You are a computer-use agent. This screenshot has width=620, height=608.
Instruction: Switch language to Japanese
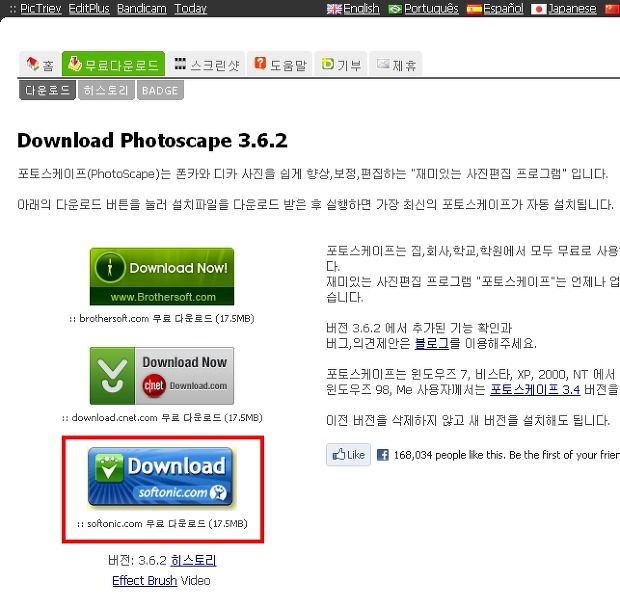tap(572, 8)
